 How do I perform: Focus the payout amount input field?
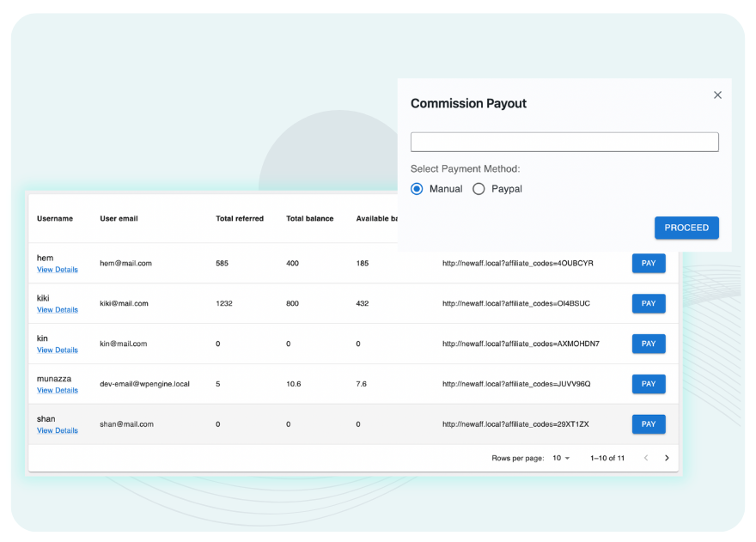pos(564,142)
